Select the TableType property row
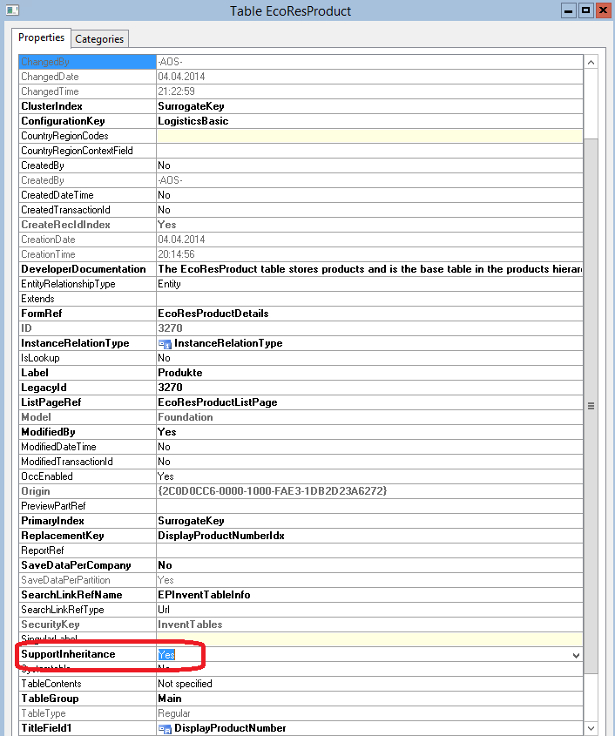The image size is (615, 736). 300,713
